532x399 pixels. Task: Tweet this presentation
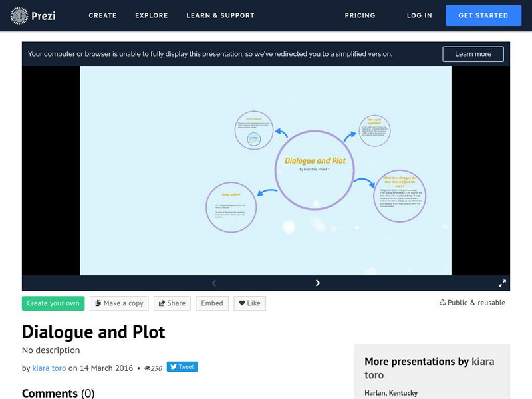click(x=182, y=367)
